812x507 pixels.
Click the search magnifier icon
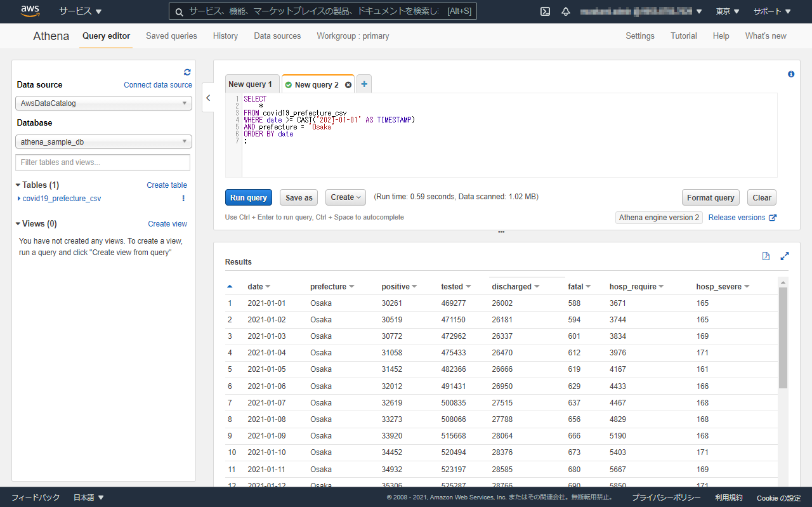(x=179, y=11)
